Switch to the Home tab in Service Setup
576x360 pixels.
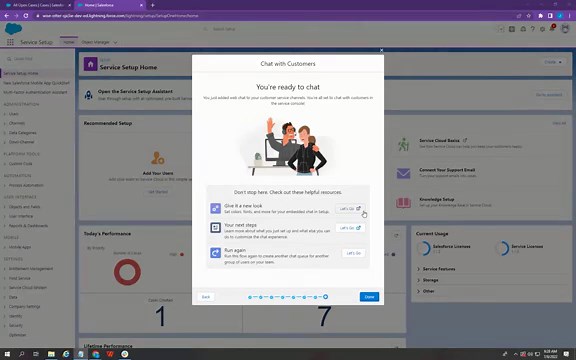tap(69, 42)
